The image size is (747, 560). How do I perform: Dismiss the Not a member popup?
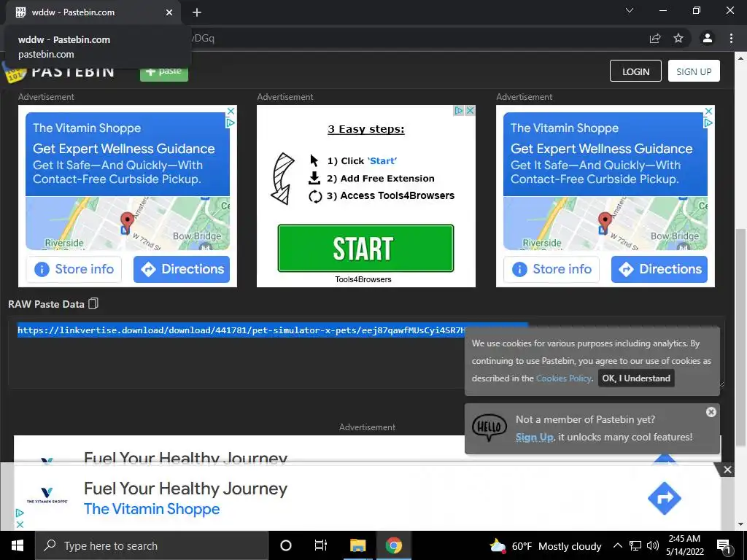coord(711,412)
